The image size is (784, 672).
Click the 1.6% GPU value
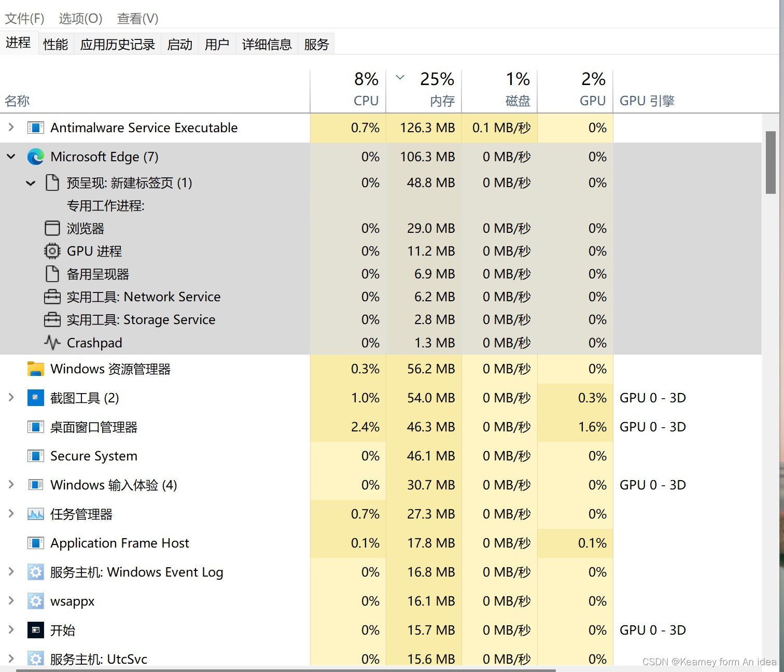[x=592, y=427]
